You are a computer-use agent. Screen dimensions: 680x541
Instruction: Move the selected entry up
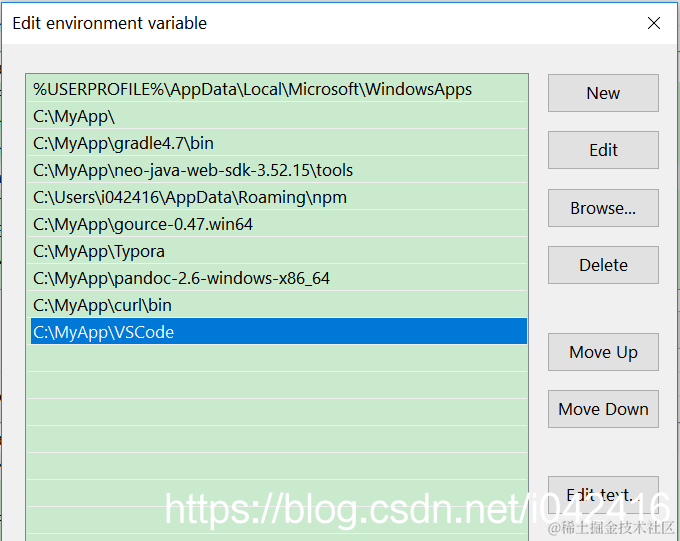[603, 352]
